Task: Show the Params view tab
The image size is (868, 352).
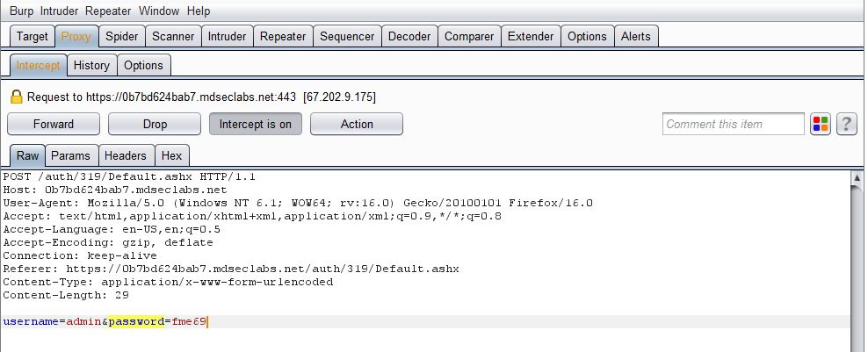Action: (x=71, y=155)
